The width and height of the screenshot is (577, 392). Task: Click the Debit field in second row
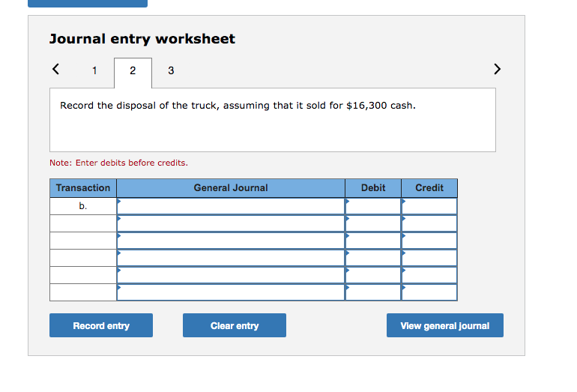[373, 223]
